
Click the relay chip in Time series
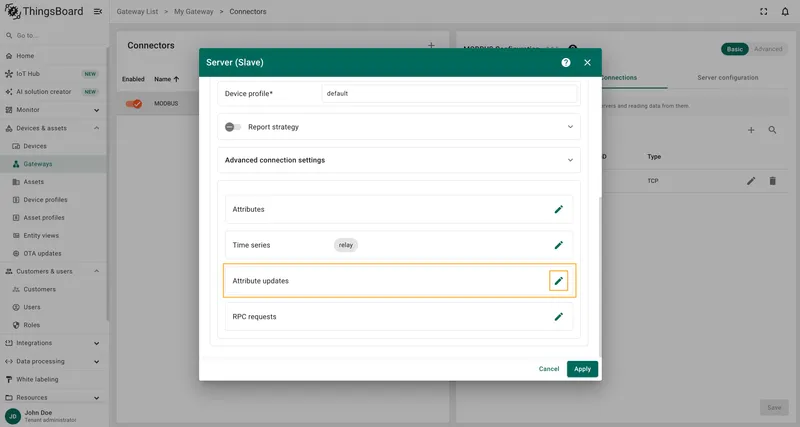pos(346,245)
